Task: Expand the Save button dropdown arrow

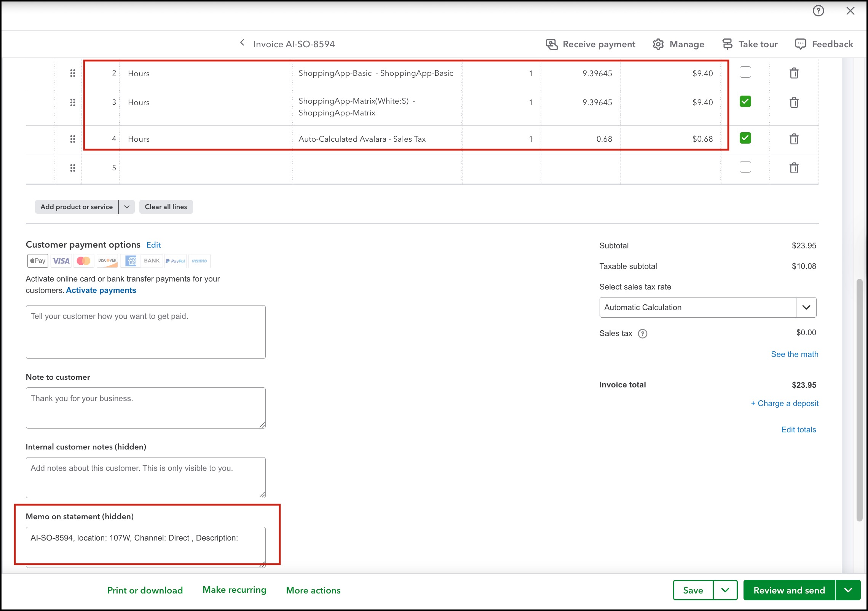Action: (x=725, y=590)
